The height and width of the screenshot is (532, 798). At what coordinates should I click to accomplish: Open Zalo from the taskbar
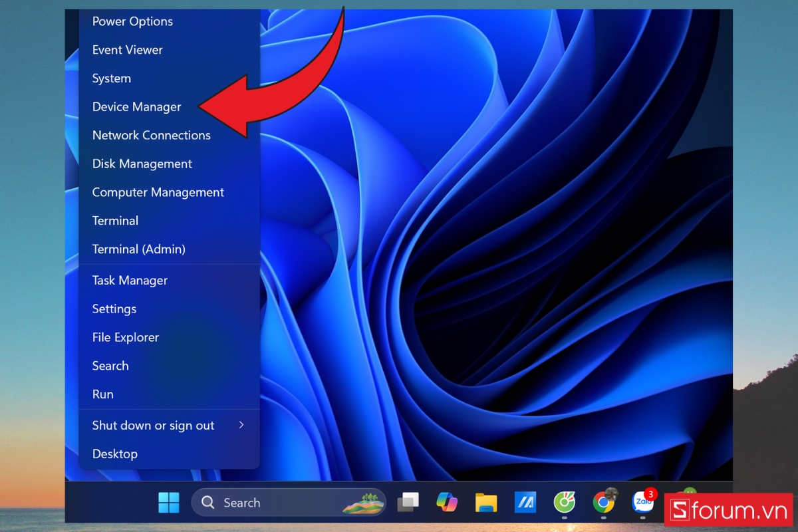click(x=643, y=503)
